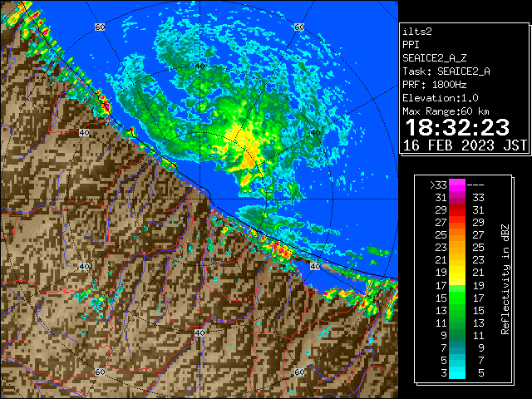This screenshot has width=532, height=399.
Task: Click the "40" range label due south on land
Action: [199, 332]
